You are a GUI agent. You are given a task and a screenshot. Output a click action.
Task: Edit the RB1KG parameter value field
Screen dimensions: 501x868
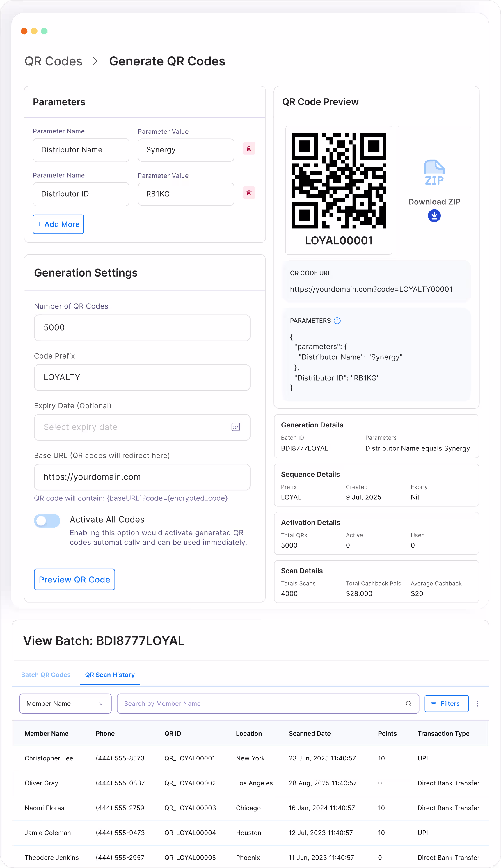tap(186, 194)
